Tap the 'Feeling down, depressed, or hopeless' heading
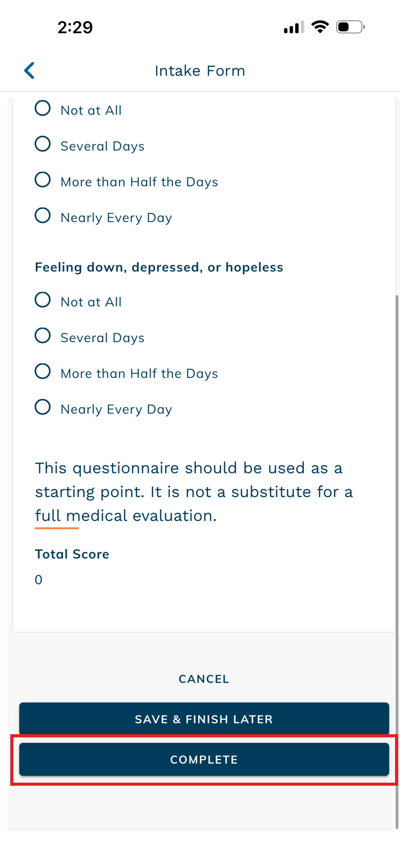 point(159,267)
